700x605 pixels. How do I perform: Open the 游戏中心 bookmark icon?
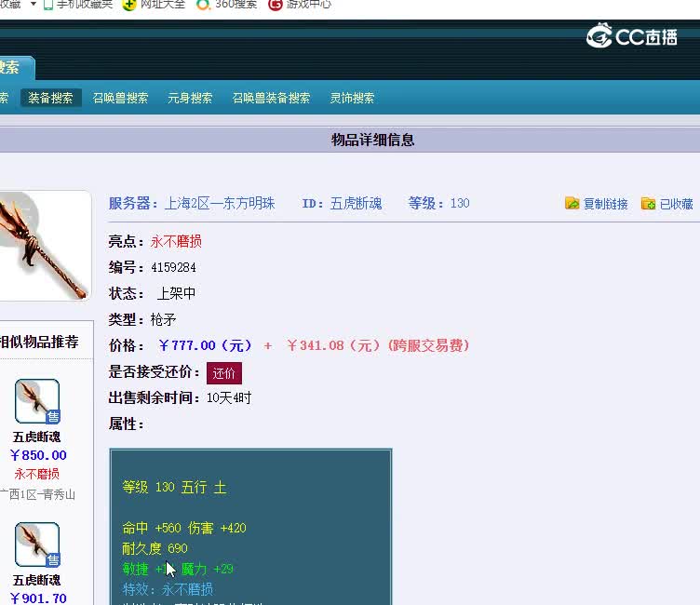(276, 5)
